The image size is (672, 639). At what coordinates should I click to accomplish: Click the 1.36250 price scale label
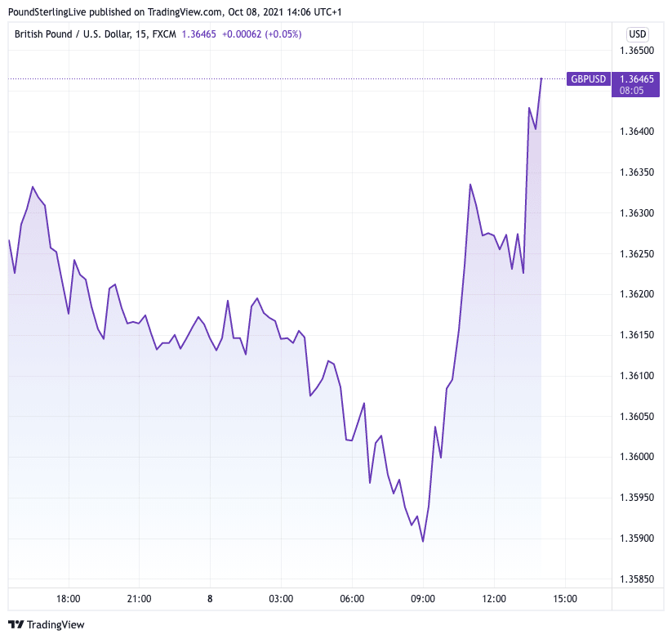(x=637, y=254)
